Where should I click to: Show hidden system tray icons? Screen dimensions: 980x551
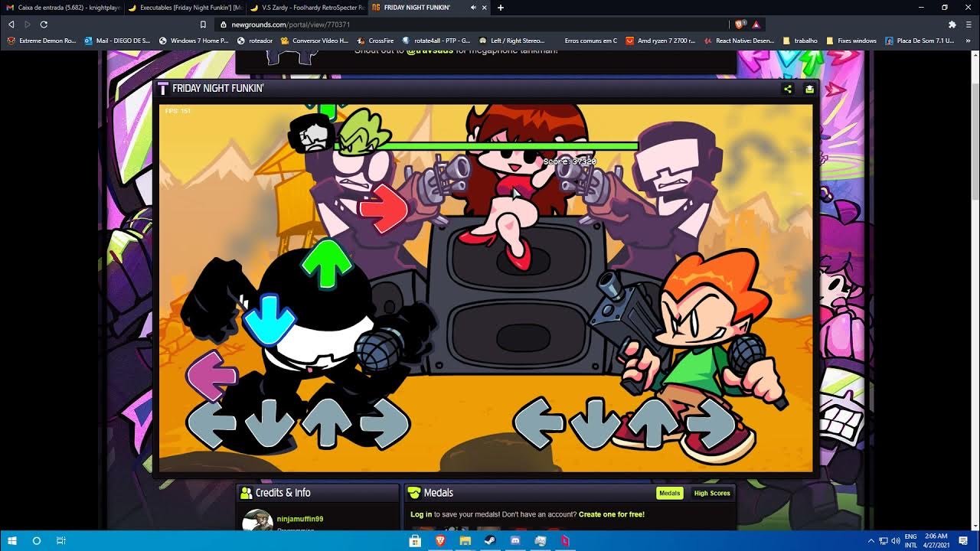tap(872, 541)
